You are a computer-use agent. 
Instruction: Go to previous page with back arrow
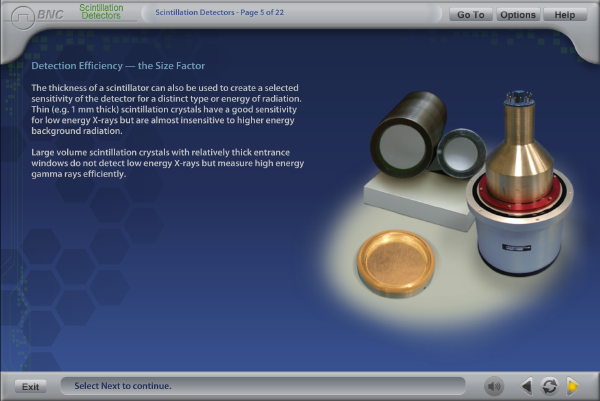(x=527, y=386)
